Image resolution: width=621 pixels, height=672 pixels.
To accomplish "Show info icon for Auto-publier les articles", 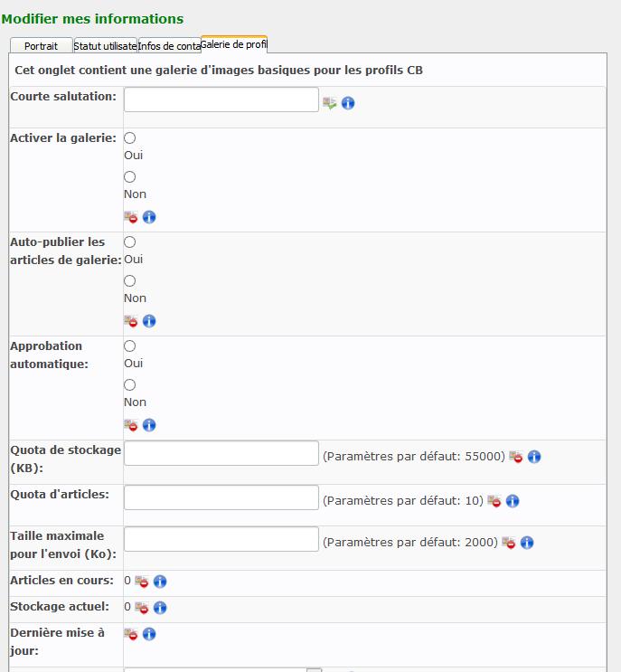I will pos(149,321).
